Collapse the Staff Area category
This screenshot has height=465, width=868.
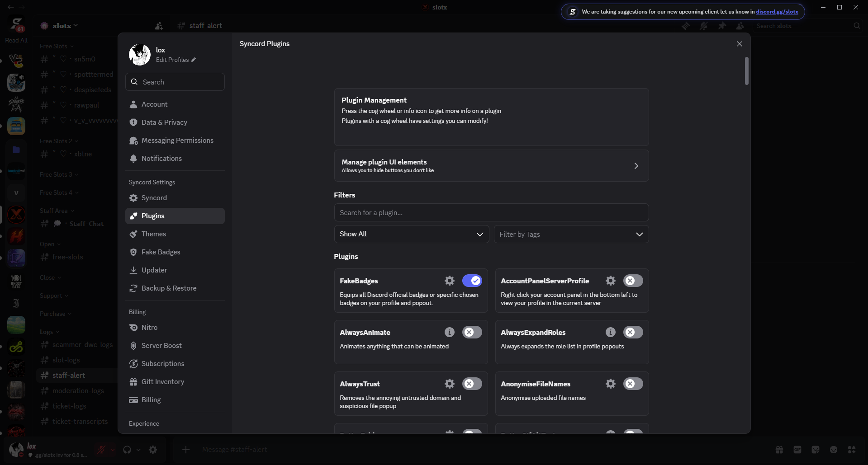[x=57, y=211]
